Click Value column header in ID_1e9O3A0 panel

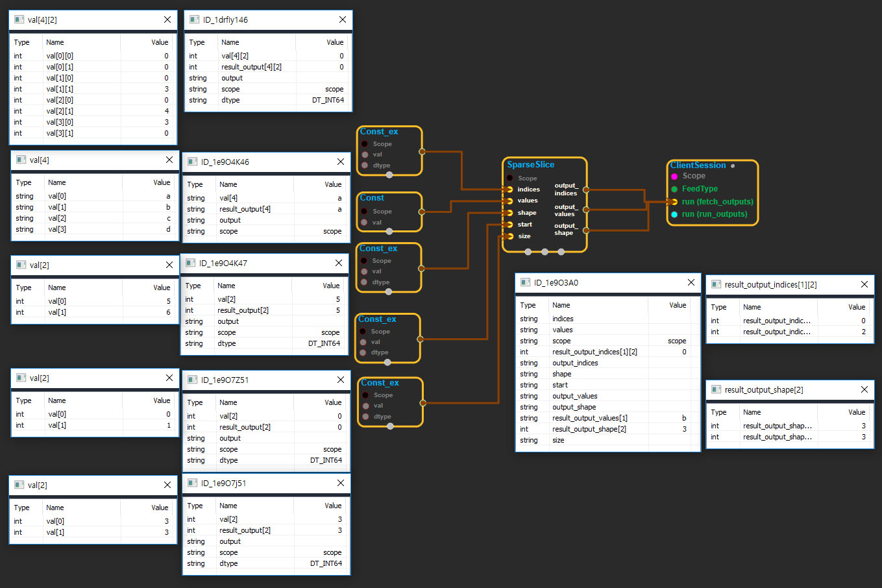pyautogui.click(x=677, y=305)
